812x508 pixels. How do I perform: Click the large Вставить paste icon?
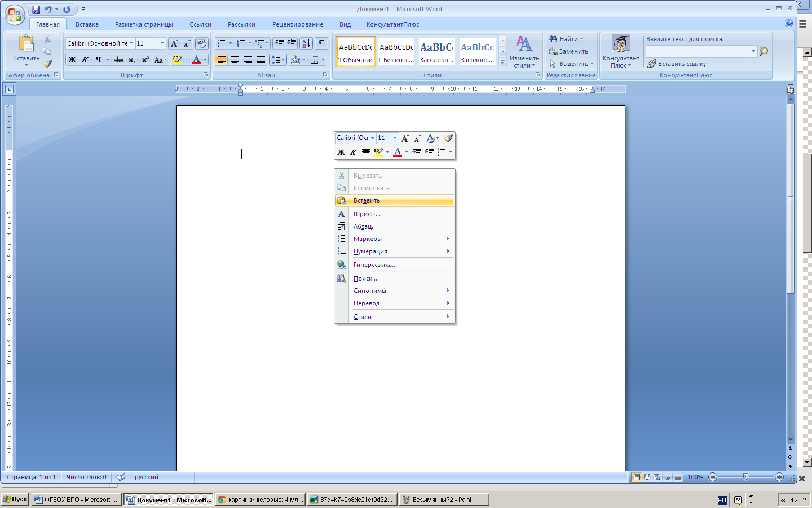coord(26,44)
